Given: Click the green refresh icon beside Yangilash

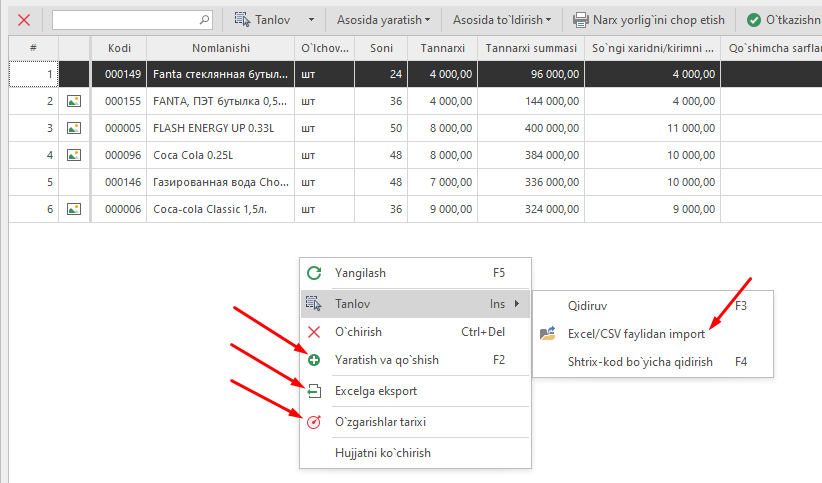Looking at the screenshot, I should (x=314, y=273).
